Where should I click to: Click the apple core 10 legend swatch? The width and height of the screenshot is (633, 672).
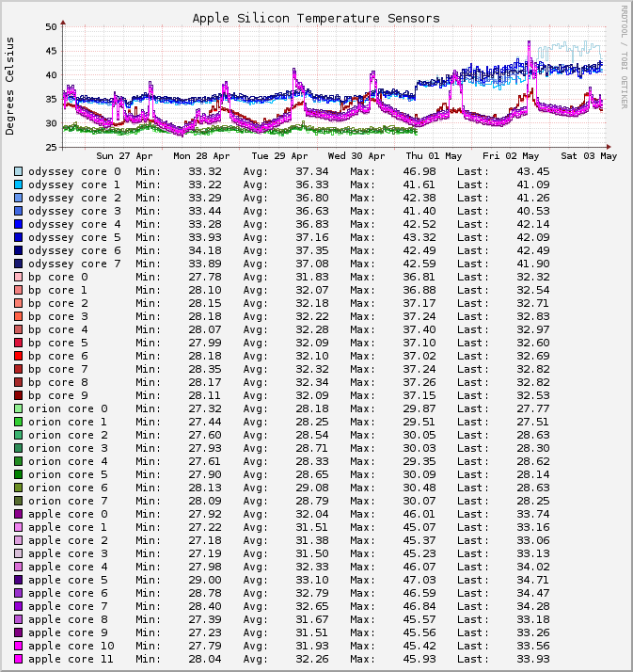(x=19, y=646)
